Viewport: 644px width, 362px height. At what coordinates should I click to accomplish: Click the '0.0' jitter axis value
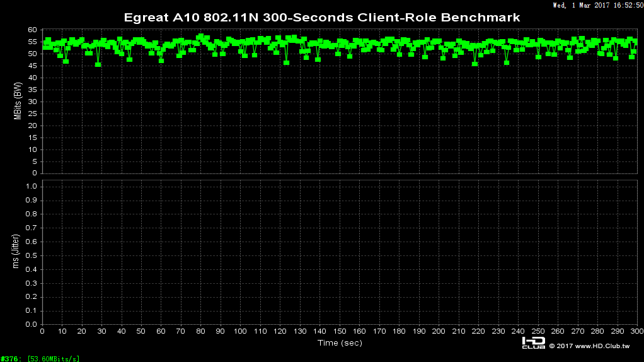click(32, 325)
